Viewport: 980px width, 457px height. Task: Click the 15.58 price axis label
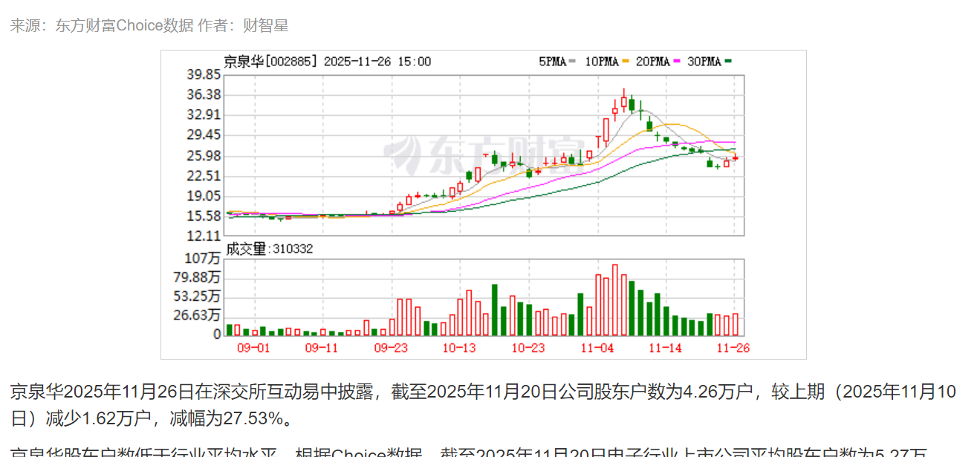[x=204, y=215]
